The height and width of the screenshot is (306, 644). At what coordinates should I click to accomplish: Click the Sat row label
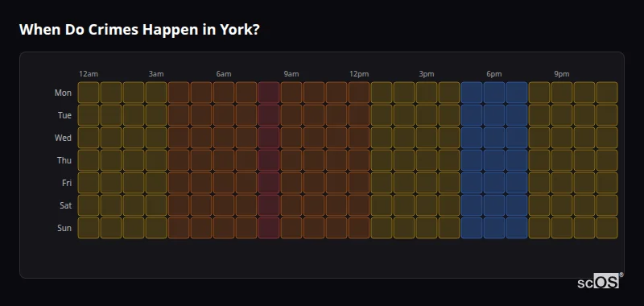pyautogui.click(x=65, y=205)
